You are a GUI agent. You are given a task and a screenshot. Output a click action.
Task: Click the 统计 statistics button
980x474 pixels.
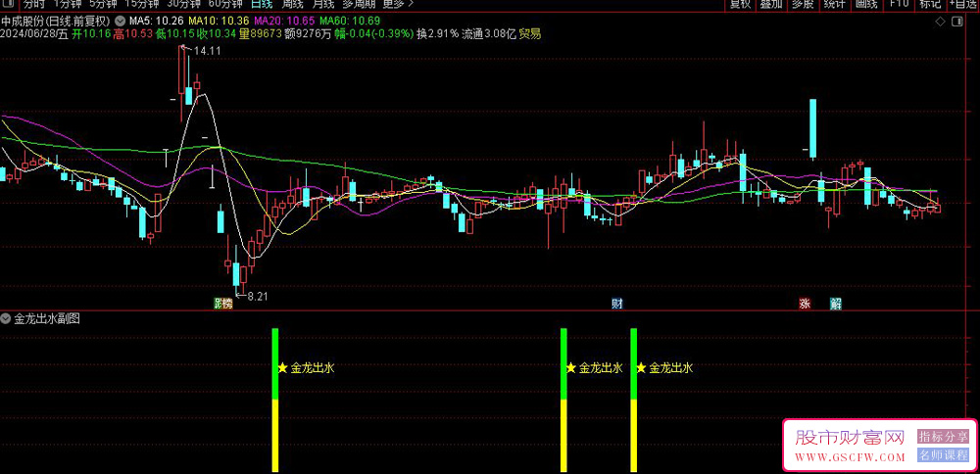point(834,4)
